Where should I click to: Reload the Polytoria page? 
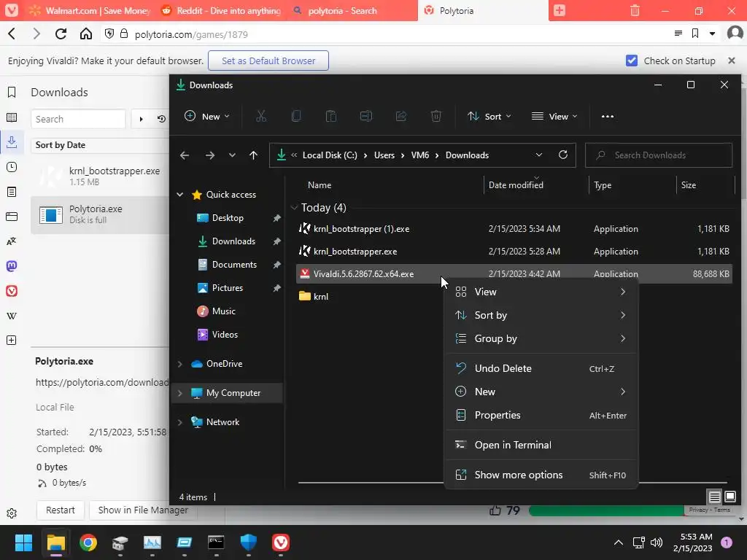tap(61, 34)
